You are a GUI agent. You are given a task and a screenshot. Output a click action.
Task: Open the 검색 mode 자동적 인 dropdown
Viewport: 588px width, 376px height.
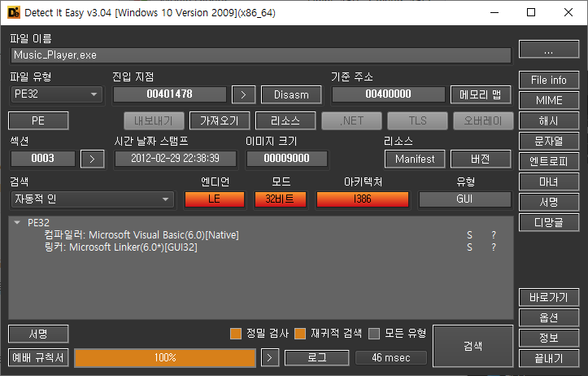pyautogui.click(x=92, y=199)
